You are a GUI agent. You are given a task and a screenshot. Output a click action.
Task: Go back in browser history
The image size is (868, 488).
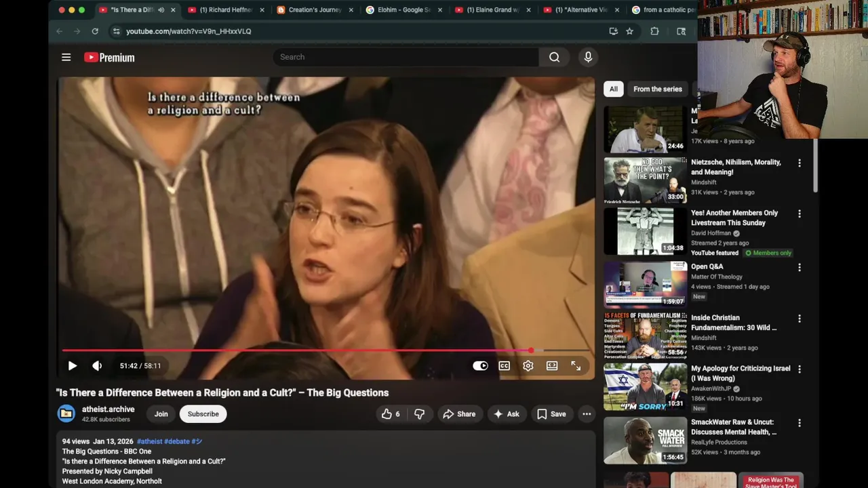coord(59,31)
